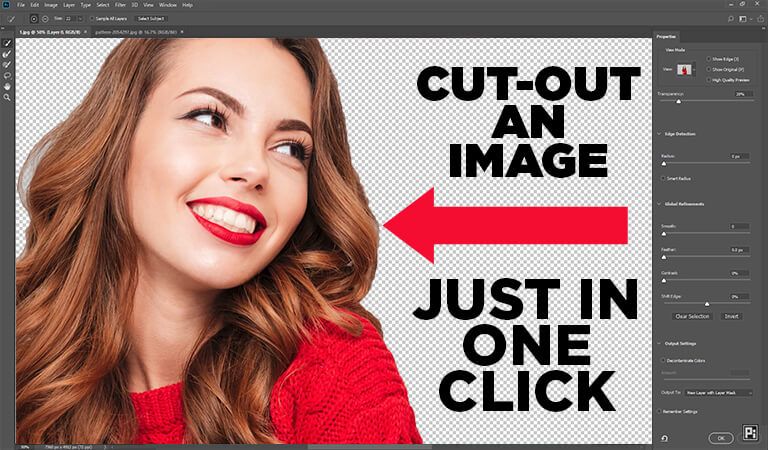Select the Hand tool
The height and width of the screenshot is (450, 768).
point(7,86)
